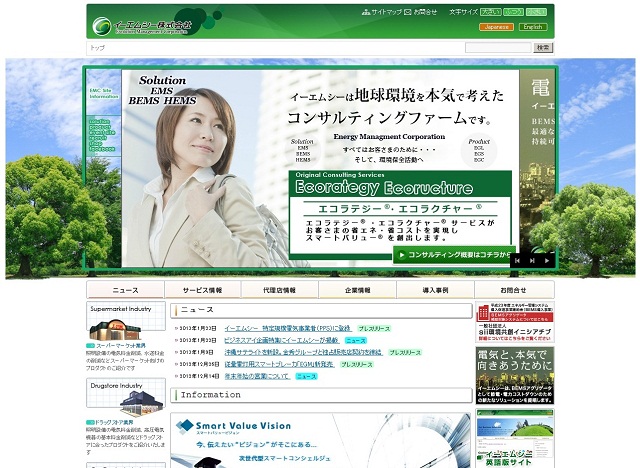Click the EMC Site Information panel
Screen dimensions: 640x468
pyautogui.click(x=104, y=93)
